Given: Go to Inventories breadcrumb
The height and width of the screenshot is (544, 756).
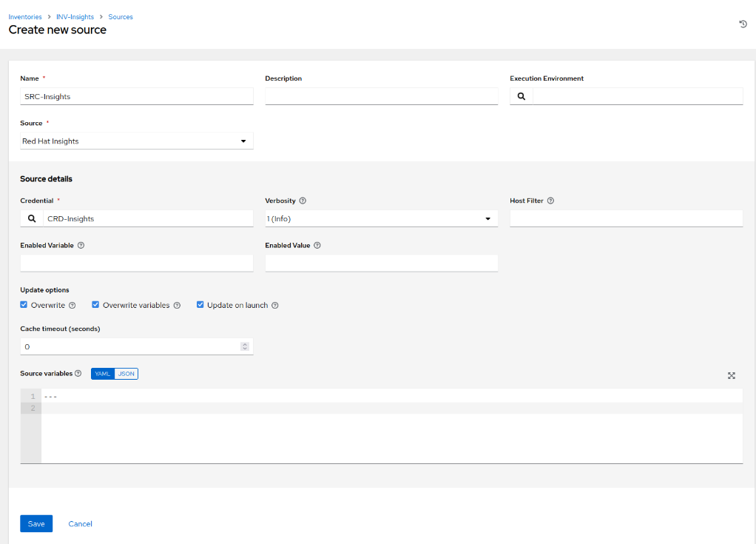Looking at the screenshot, I should click(25, 16).
